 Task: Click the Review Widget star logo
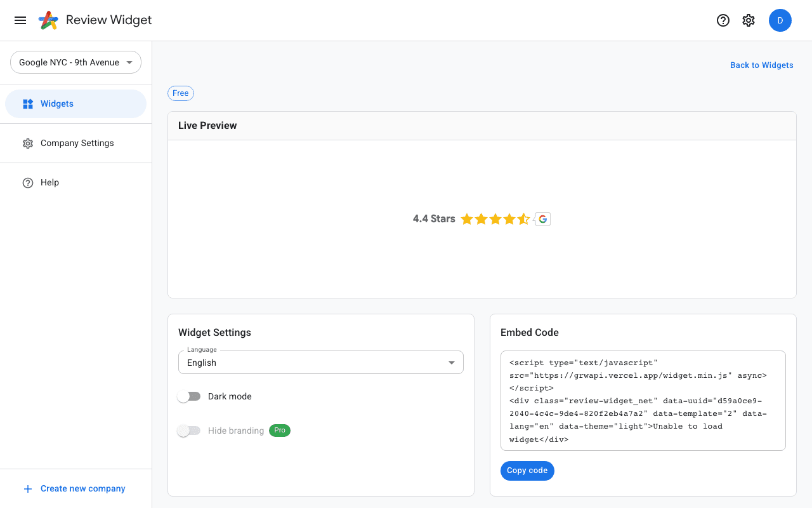[48, 20]
